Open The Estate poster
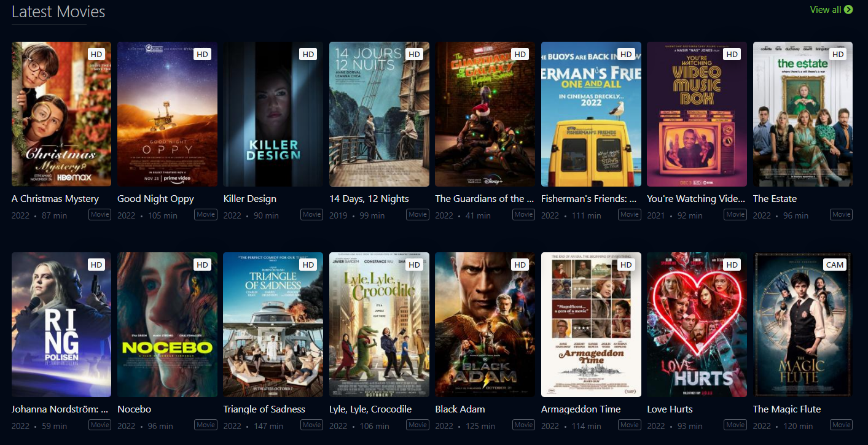Screen dimensions: 868x445 (x=803, y=114)
